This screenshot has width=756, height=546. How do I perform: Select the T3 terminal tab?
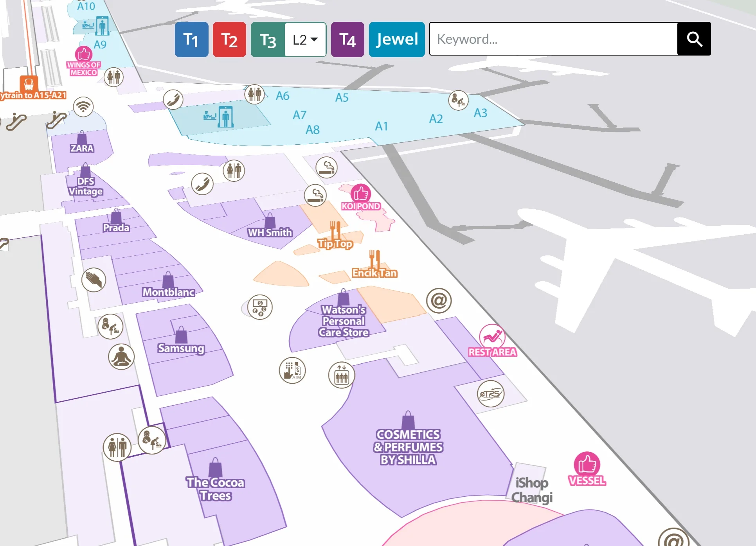268,40
